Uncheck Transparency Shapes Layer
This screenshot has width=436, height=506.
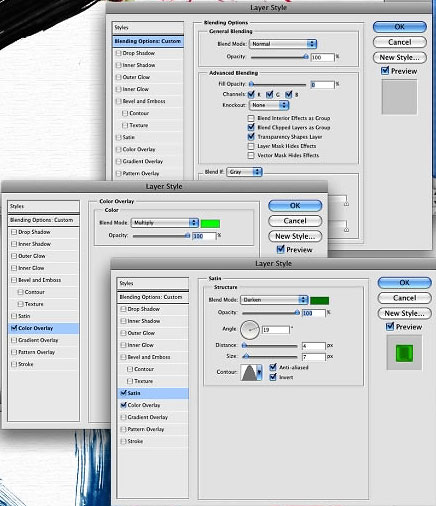coord(251,136)
